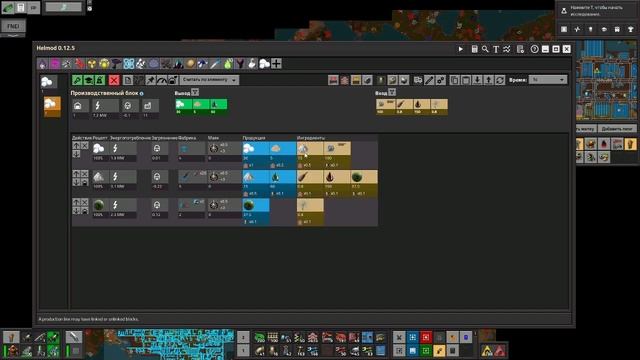Click the Добавить теги button near minimap
Image resolution: width=640 pixels, height=360 pixels.
(x=616, y=129)
